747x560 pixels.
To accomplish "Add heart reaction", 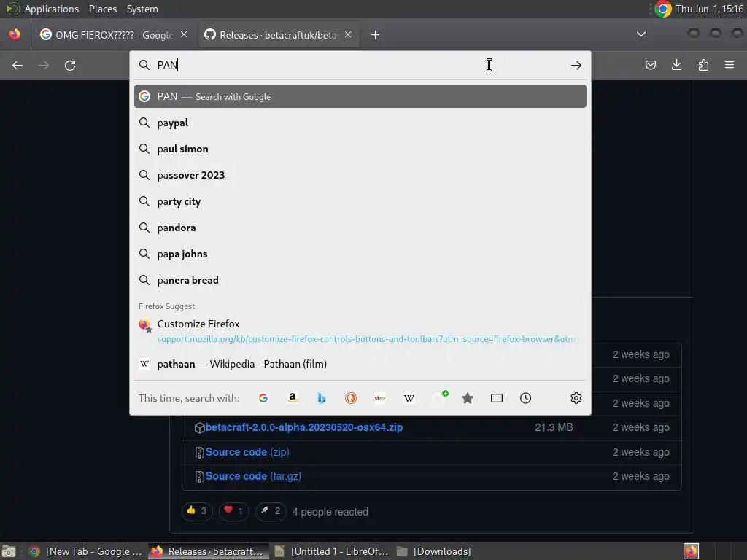I will click(233, 511).
